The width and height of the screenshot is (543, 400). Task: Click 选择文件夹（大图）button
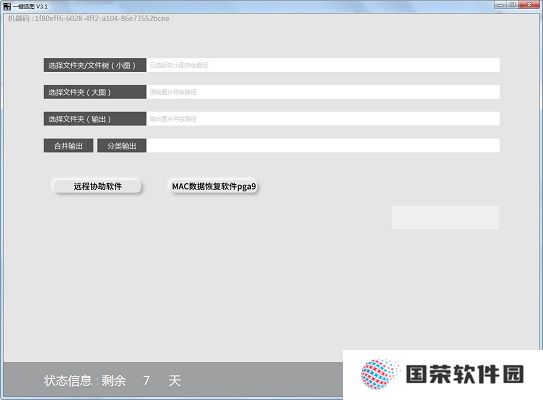(95, 92)
